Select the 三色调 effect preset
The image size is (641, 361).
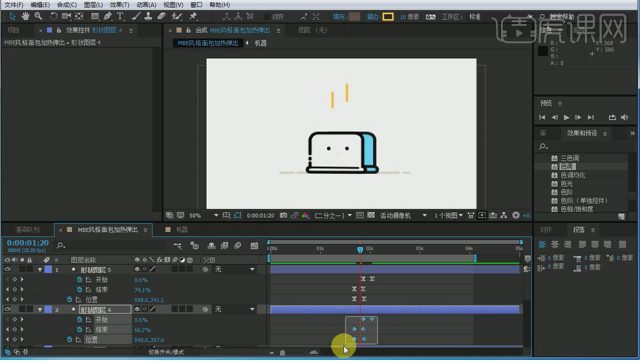tap(570, 158)
